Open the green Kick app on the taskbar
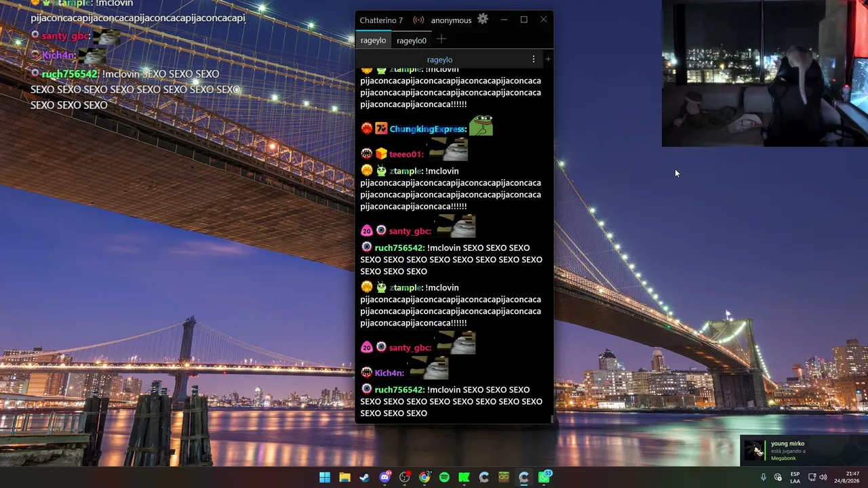The width and height of the screenshot is (868, 488). [465, 477]
